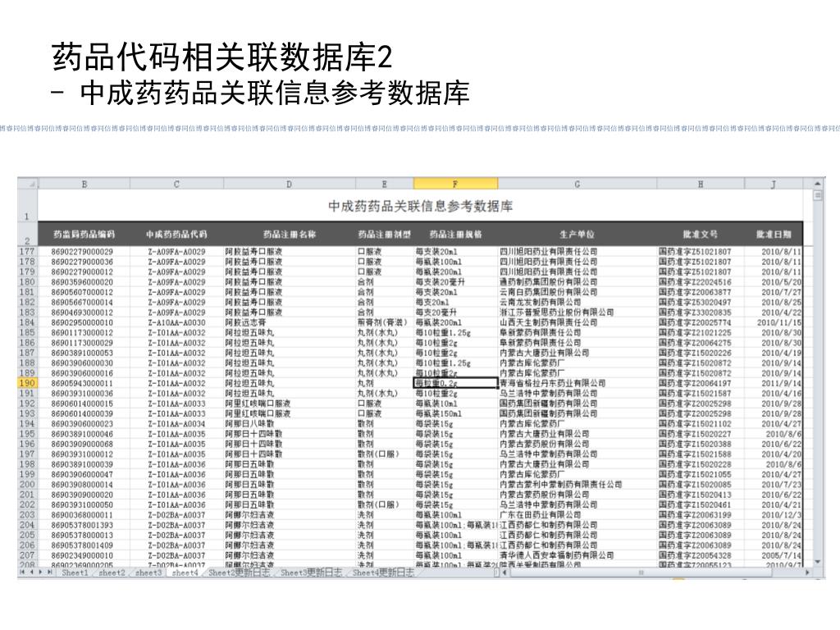Click previous sheet navigation arrow
840x630 pixels.
(31, 573)
